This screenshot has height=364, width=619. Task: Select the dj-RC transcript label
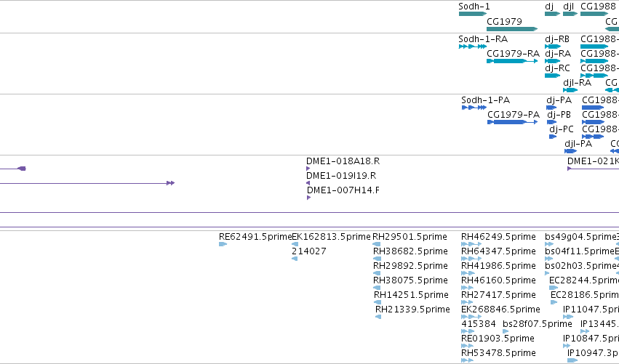click(x=557, y=68)
